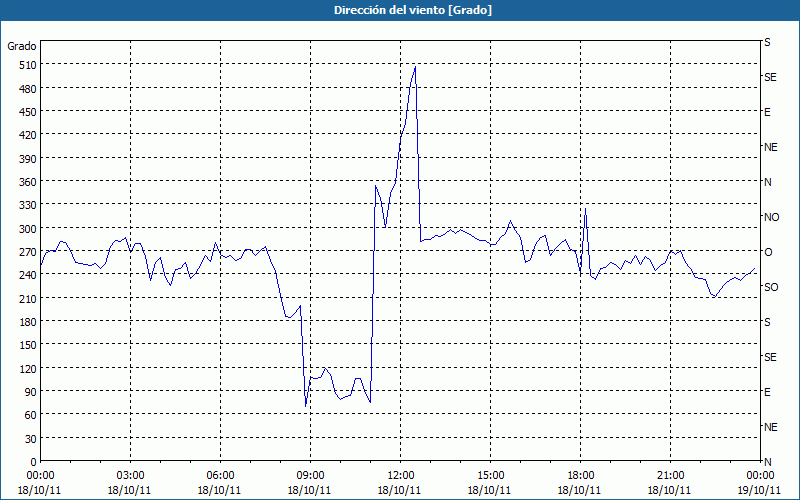
Task: Click the 'NO' compass label on right axis
Action: [x=772, y=217]
